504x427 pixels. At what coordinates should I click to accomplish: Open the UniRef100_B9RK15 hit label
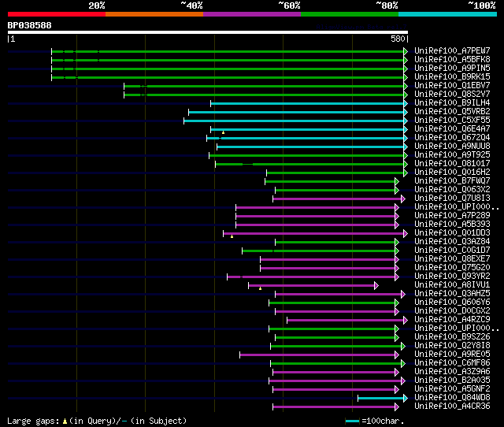tap(452, 77)
